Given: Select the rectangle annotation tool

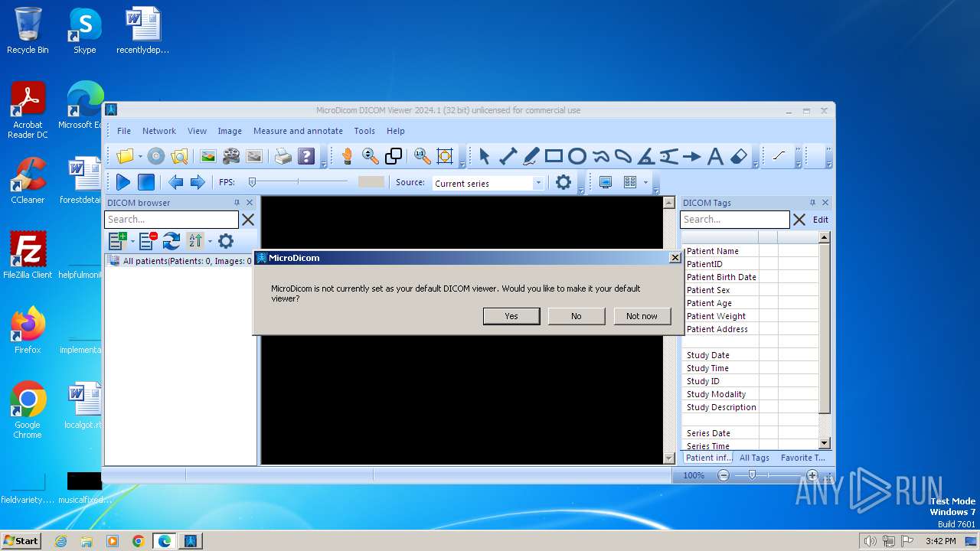Looking at the screenshot, I should click(x=554, y=156).
